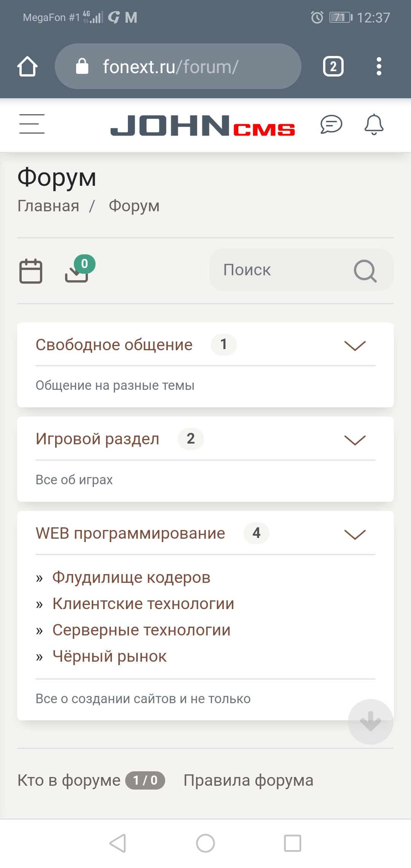
Task: Open the Чёрный рынок subforum
Action: 110,656
